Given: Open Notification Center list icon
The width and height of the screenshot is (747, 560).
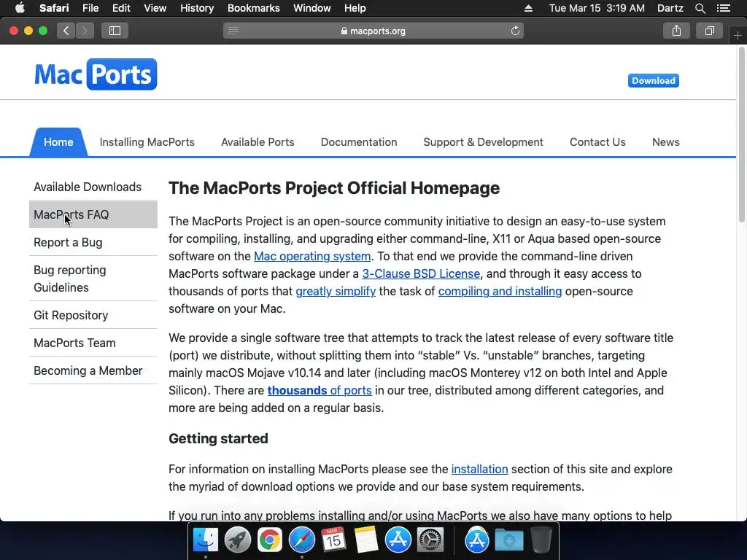Looking at the screenshot, I should pos(723,8).
